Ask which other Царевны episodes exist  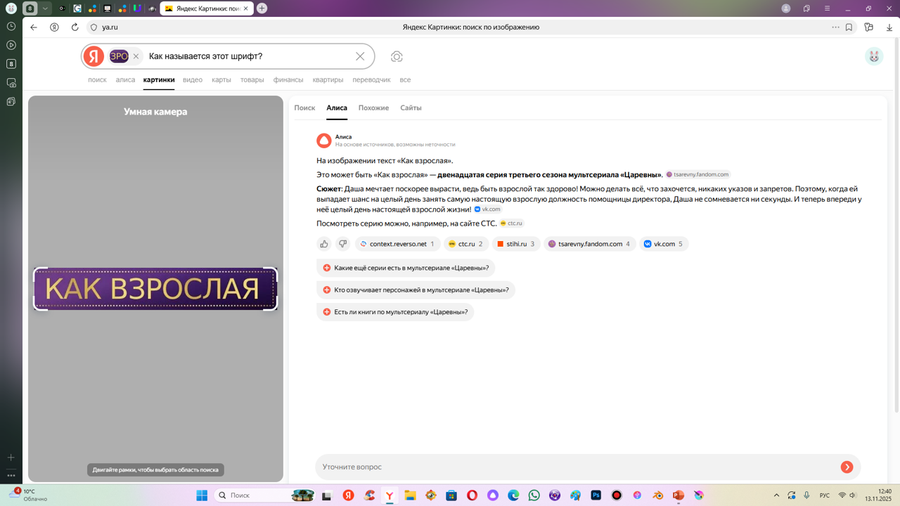click(405, 268)
